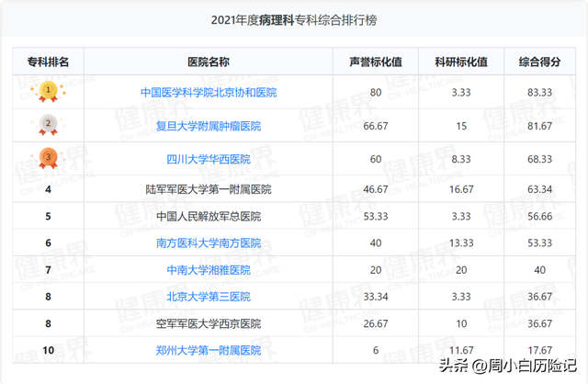
Task: Click rank number 4 cell
Action: click(48, 189)
